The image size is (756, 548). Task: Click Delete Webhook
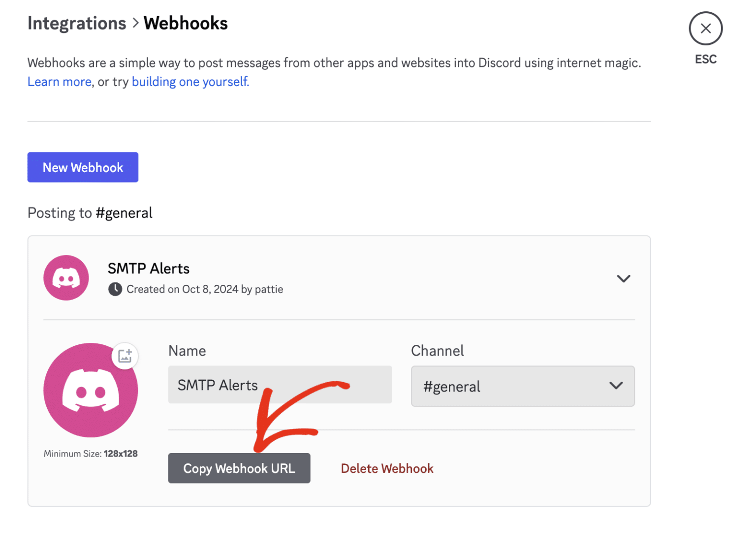[x=387, y=468]
